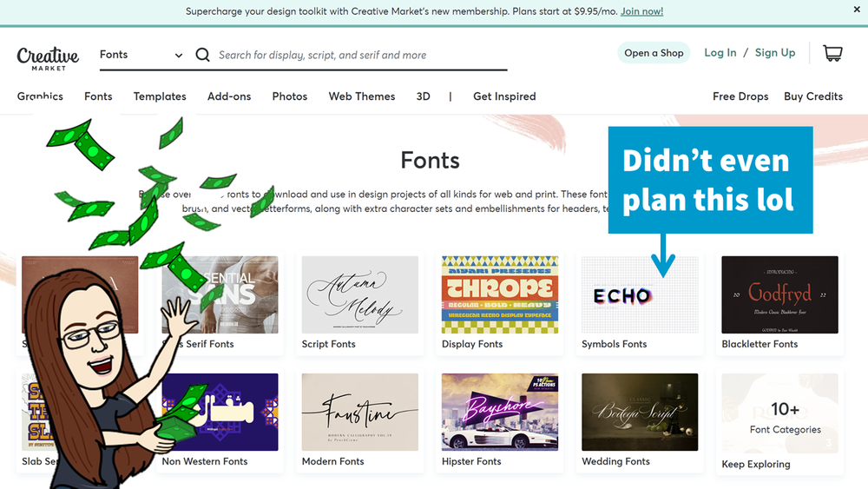Open Hipster Fonts thumbnail (Bayshore)
This screenshot has height=489, width=868.
[x=500, y=412]
